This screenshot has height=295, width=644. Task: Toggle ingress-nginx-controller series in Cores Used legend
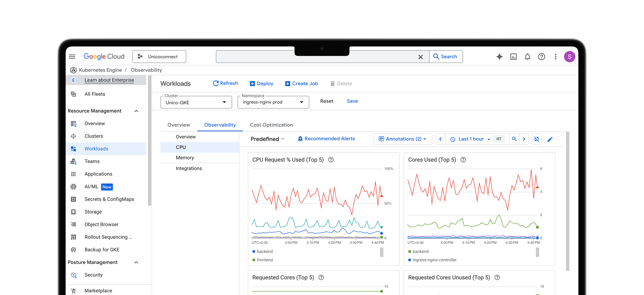click(434, 260)
